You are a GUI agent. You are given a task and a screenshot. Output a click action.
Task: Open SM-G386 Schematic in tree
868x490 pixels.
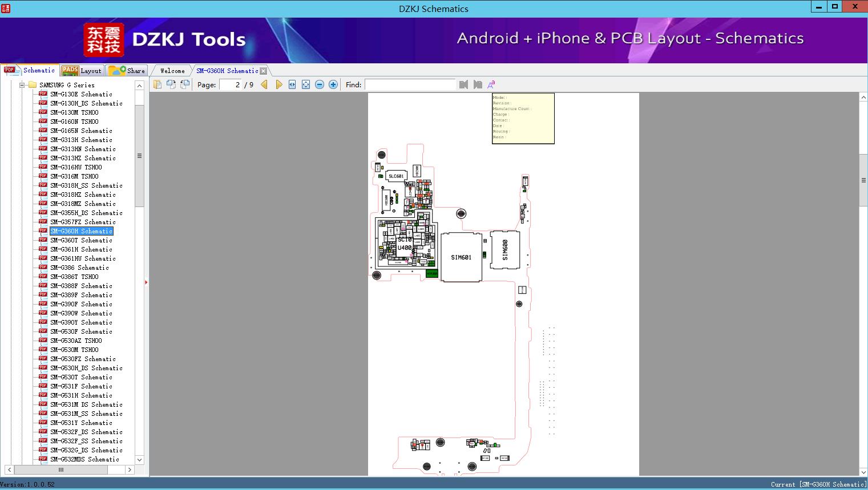click(x=79, y=268)
